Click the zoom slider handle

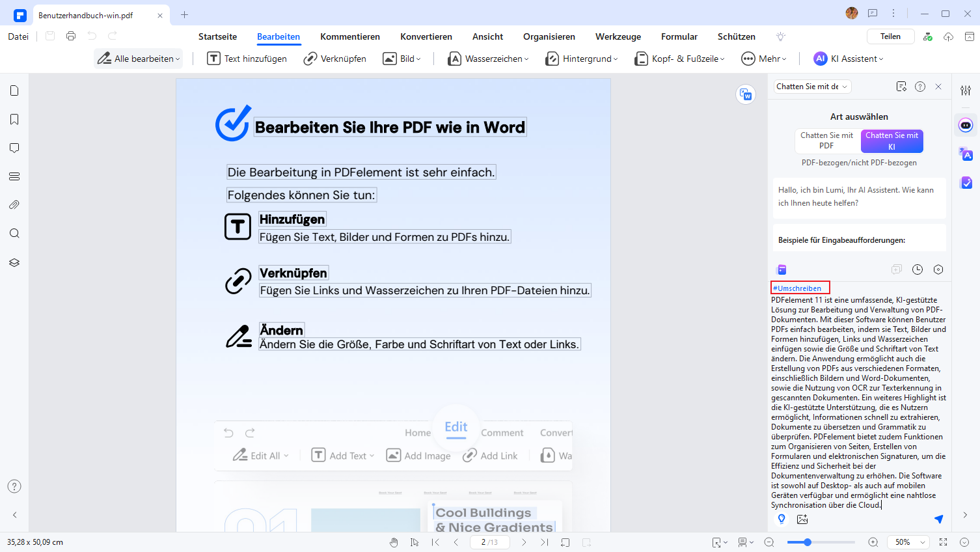pos(808,542)
